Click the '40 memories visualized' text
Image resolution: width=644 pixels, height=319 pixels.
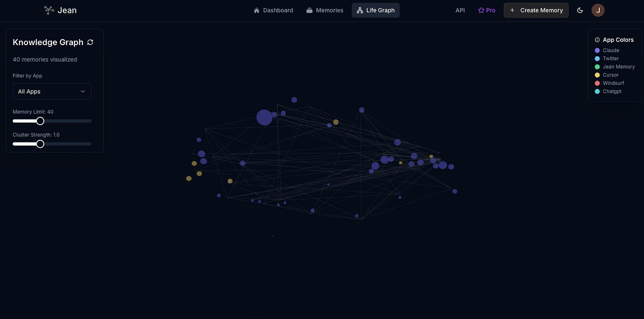[x=45, y=59]
